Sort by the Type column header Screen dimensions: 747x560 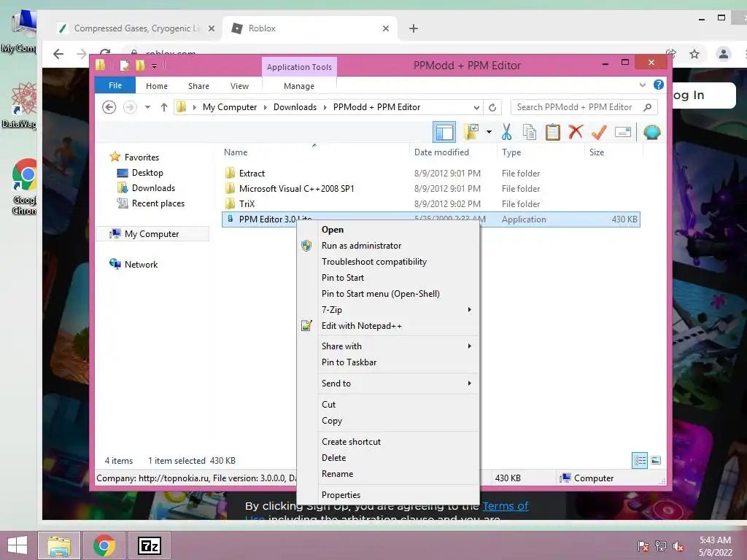[541, 152]
